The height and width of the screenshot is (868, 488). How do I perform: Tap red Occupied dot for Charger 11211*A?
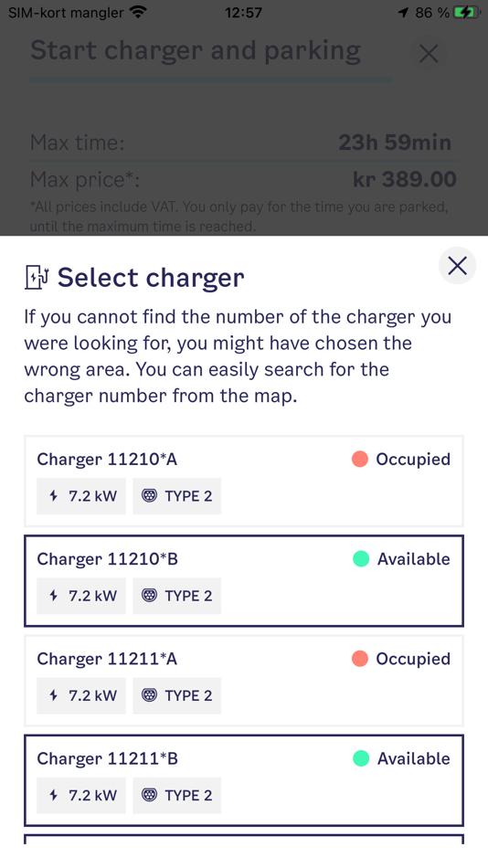pos(360,658)
